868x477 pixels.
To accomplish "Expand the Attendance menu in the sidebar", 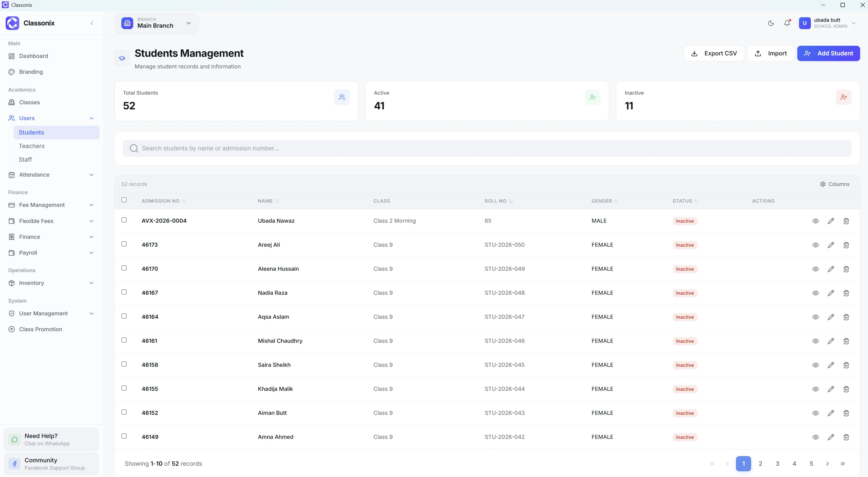I will click(x=51, y=175).
